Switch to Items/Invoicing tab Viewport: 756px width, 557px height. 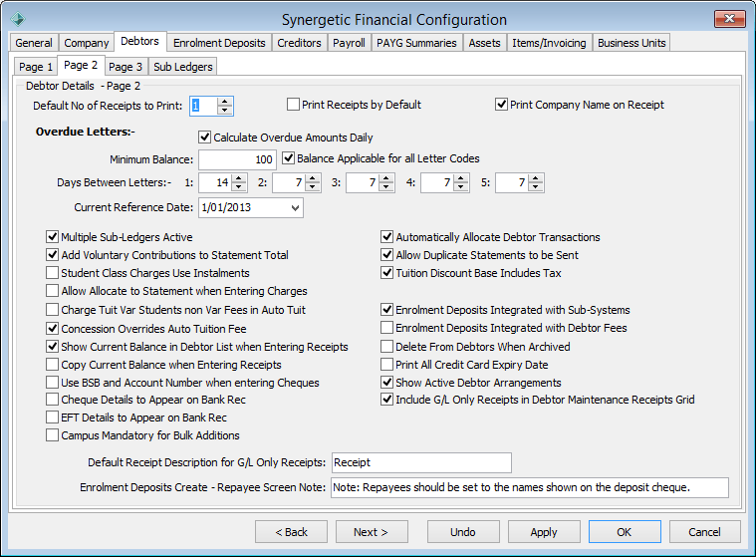(549, 43)
